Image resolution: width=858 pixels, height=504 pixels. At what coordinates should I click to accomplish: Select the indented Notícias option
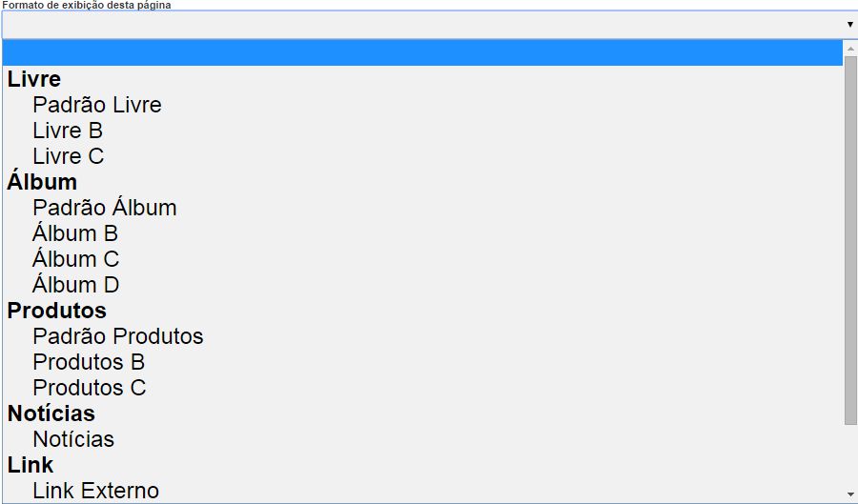tap(73, 439)
